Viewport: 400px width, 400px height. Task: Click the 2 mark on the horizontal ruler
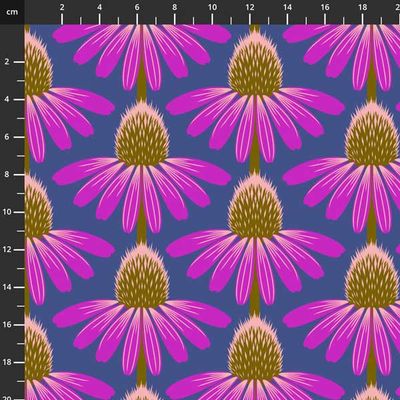click(62, 8)
